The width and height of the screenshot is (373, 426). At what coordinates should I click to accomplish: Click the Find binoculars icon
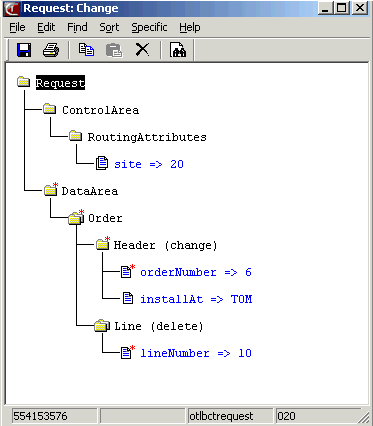[178, 50]
